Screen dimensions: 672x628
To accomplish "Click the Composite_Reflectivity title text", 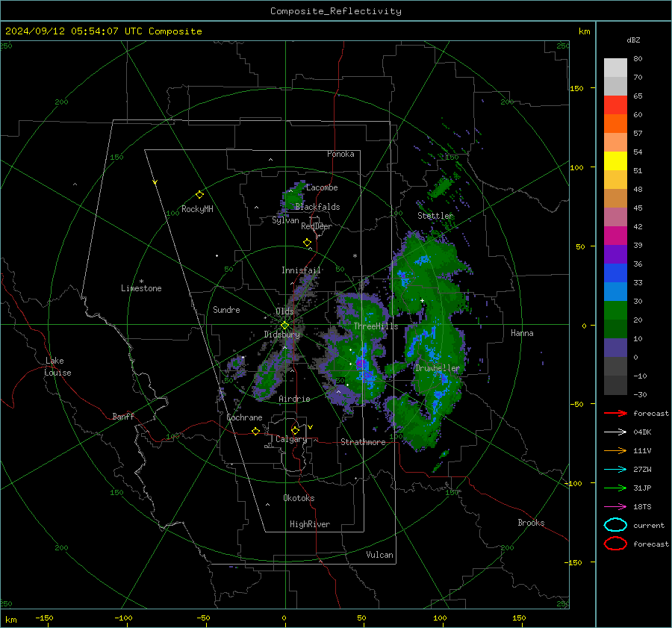I will (336, 11).
